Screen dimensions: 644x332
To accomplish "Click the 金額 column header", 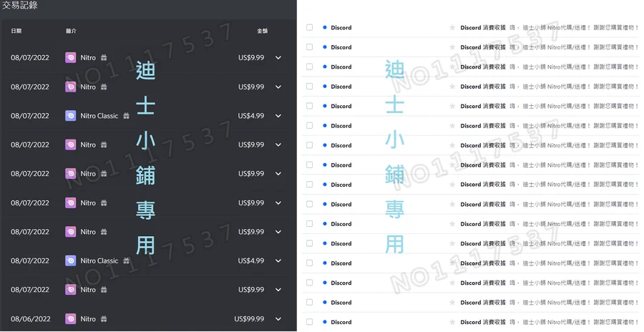I will [262, 31].
